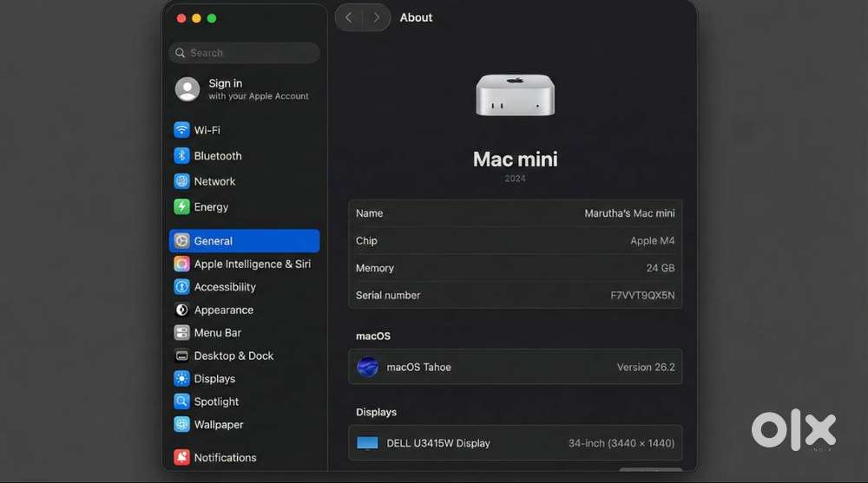Click the Accessibility icon
The image size is (868, 483).
(181, 287)
